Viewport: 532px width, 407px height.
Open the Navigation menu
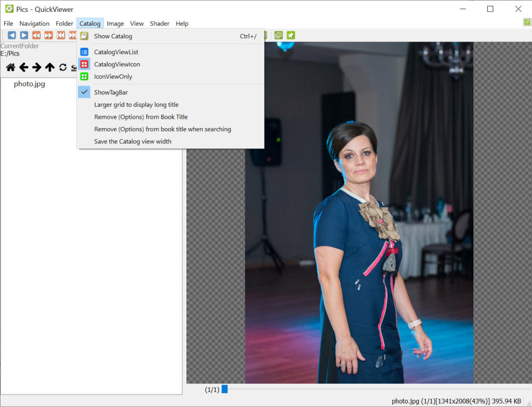[34, 23]
